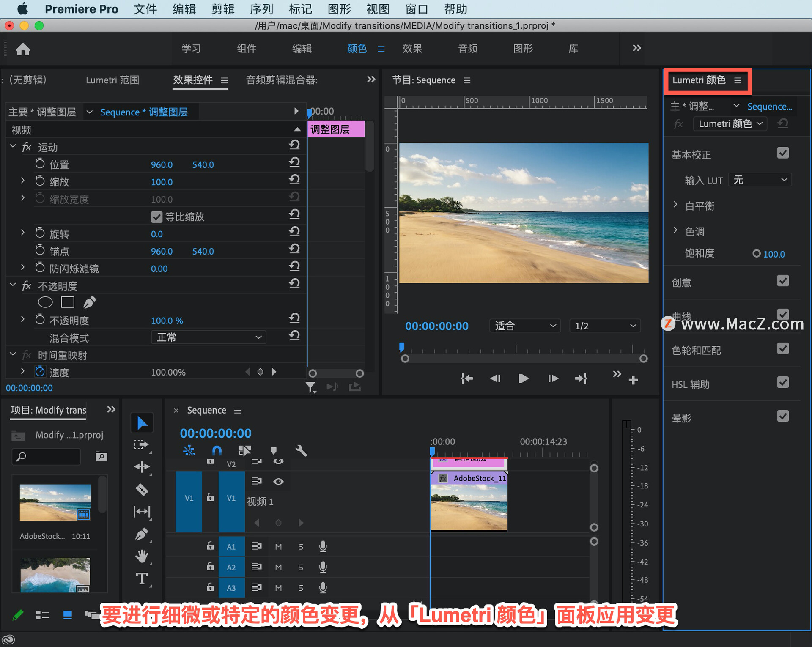The width and height of the screenshot is (812, 647).
Task: Play the program monitor sequence
Action: (524, 378)
